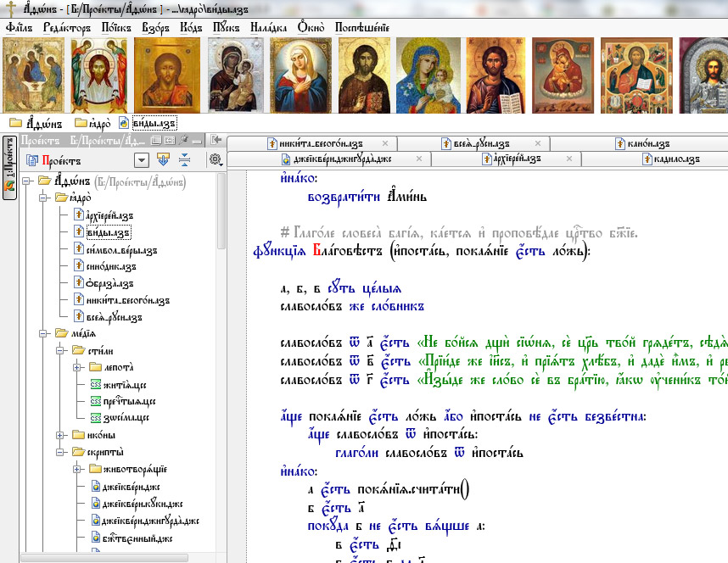Open the gear settings icon in Project panel

[x=215, y=160]
